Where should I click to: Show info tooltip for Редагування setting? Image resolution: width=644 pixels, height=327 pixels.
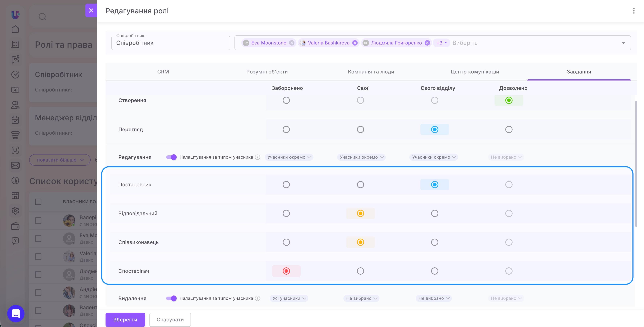pos(258,157)
